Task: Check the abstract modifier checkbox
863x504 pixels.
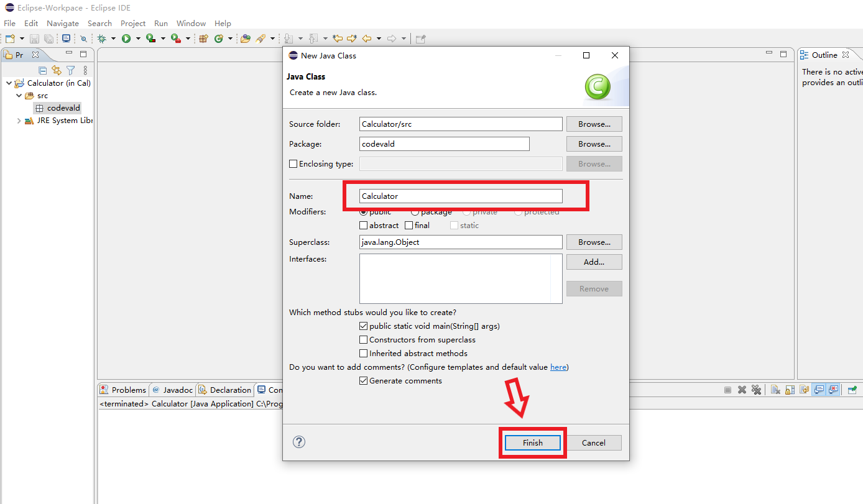Action: pyautogui.click(x=364, y=226)
